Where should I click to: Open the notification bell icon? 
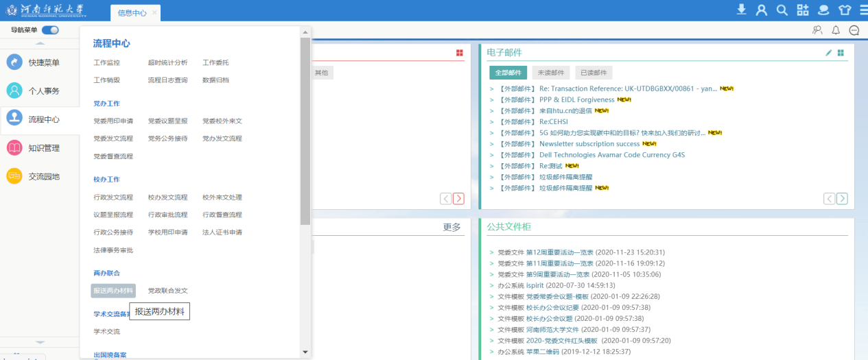click(x=836, y=30)
